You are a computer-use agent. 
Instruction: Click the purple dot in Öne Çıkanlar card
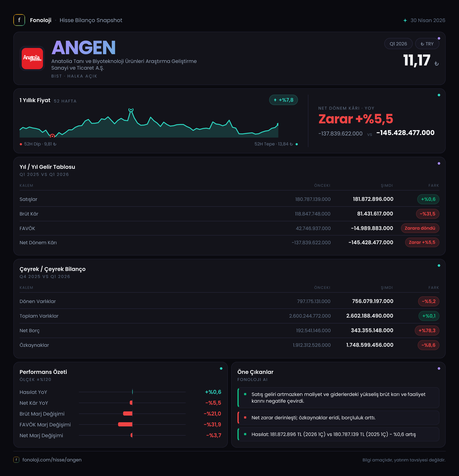(x=439, y=368)
